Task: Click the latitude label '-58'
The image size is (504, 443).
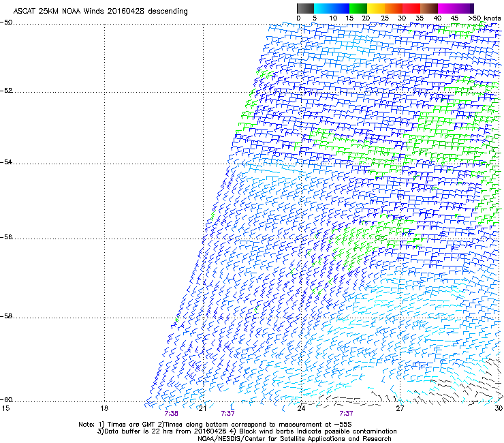Action: click(x=6, y=316)
